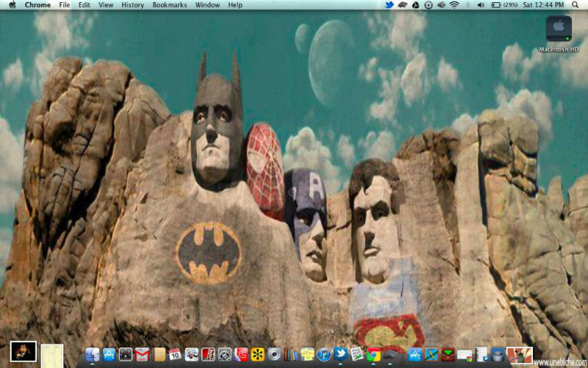Click the Twitter icon in the menu bar
The width and height of the screenshot is (588, 368).
point(390,5)
